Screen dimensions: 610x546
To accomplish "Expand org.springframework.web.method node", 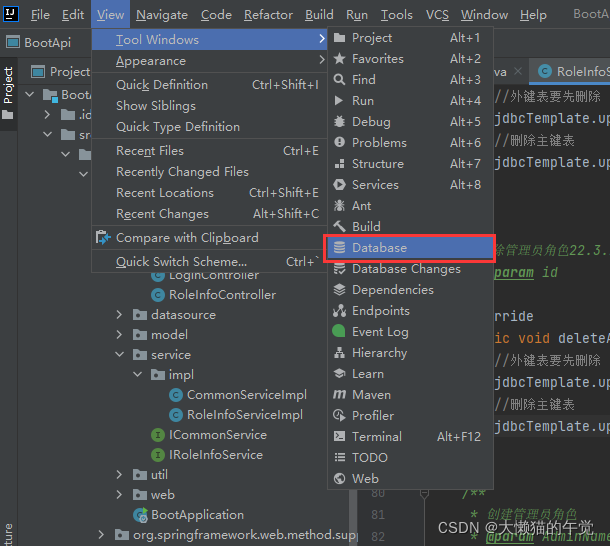I will pos(101,535).
